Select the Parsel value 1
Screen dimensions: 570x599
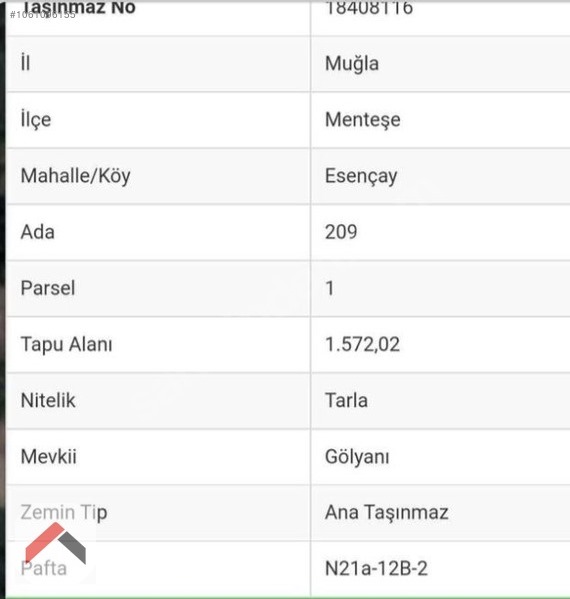point(330,288)
